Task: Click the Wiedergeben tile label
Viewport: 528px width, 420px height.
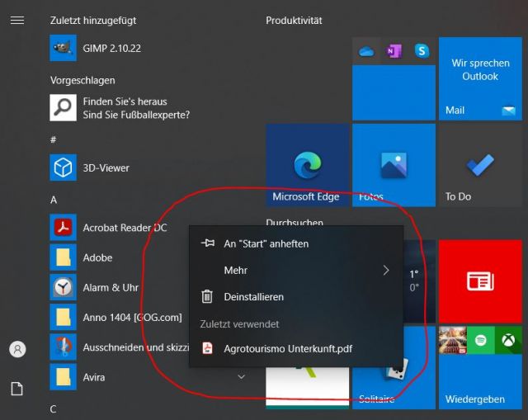Action: point(475,399)
